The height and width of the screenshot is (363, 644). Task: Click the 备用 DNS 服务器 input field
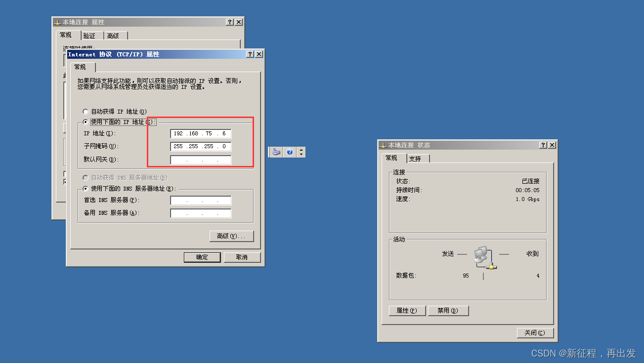coord(201,213)
